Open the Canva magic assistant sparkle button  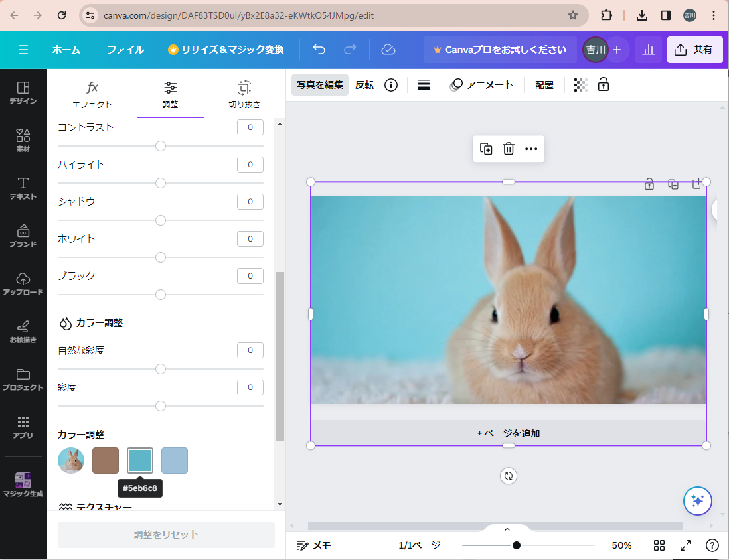coord(697,501)
